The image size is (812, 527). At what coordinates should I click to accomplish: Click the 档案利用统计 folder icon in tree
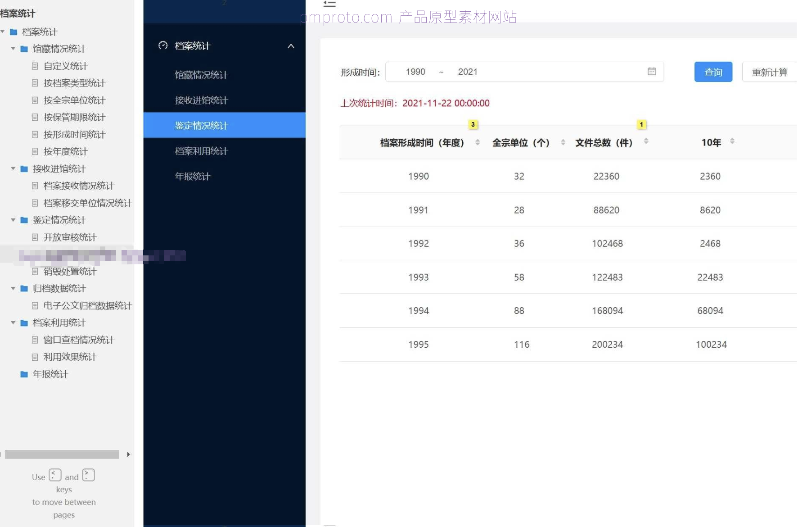(x=24, y=323)
